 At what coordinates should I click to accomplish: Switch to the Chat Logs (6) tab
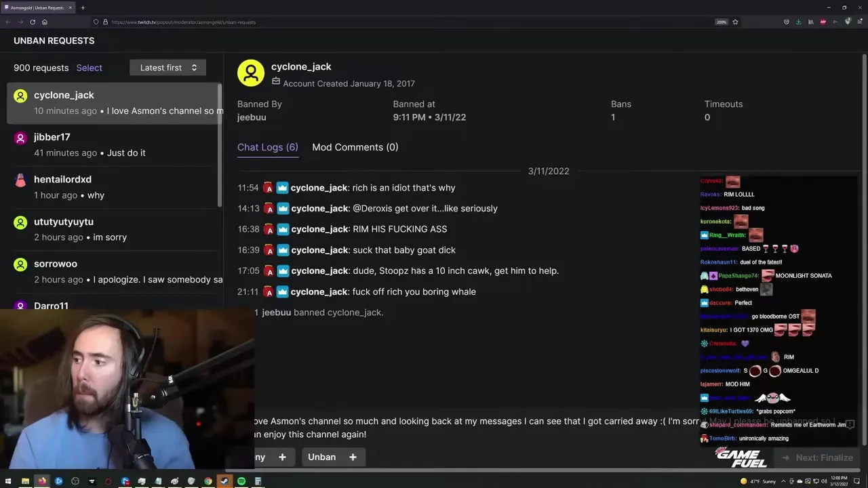[x=268, y=147]
